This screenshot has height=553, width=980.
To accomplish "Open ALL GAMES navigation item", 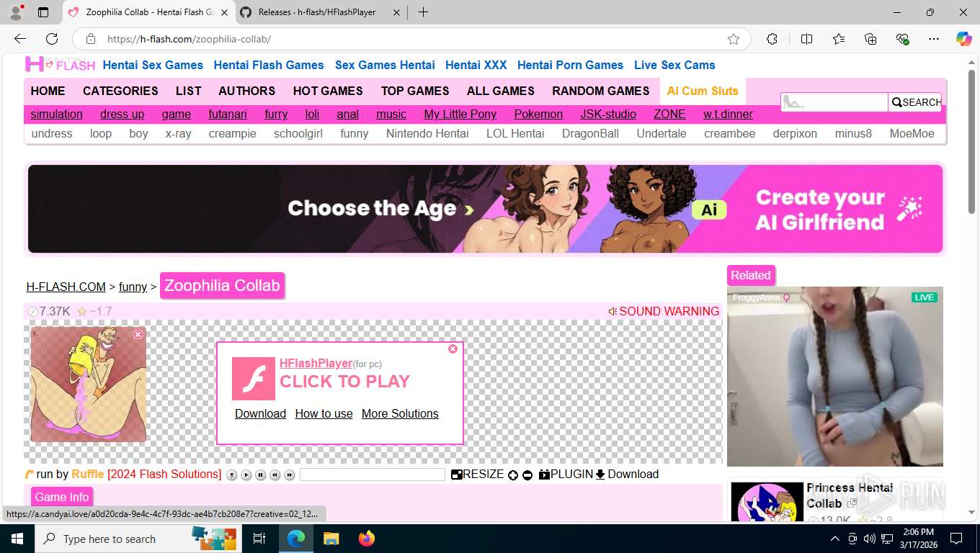I will (501, 91).
